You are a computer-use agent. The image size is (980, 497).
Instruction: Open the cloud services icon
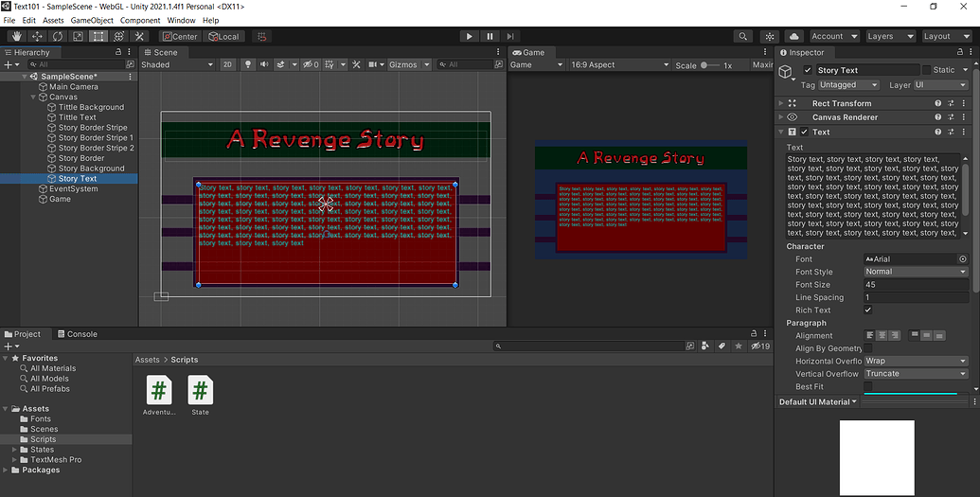[x=793, y=36]
